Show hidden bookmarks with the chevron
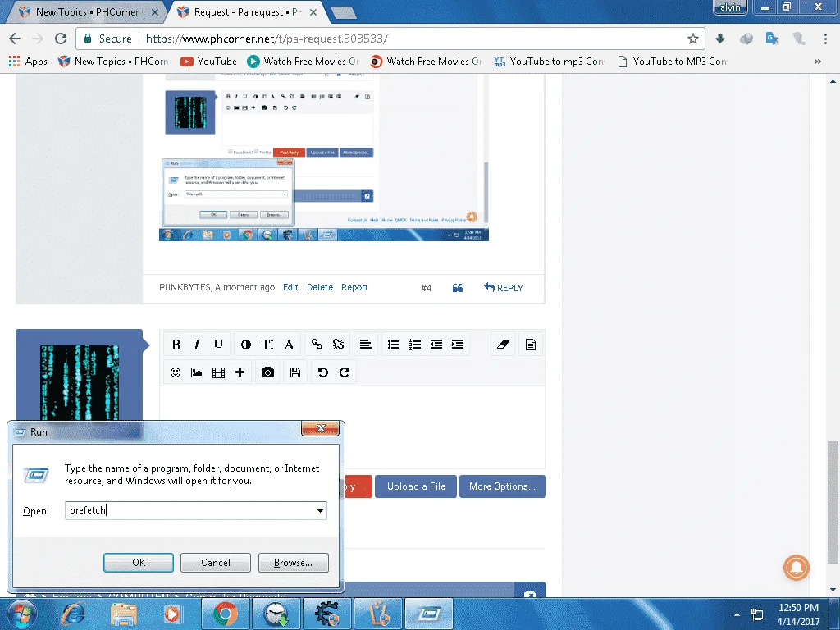The height and width of the screenshot is (630, 840). pyautogui.click(x=818, y=62)
